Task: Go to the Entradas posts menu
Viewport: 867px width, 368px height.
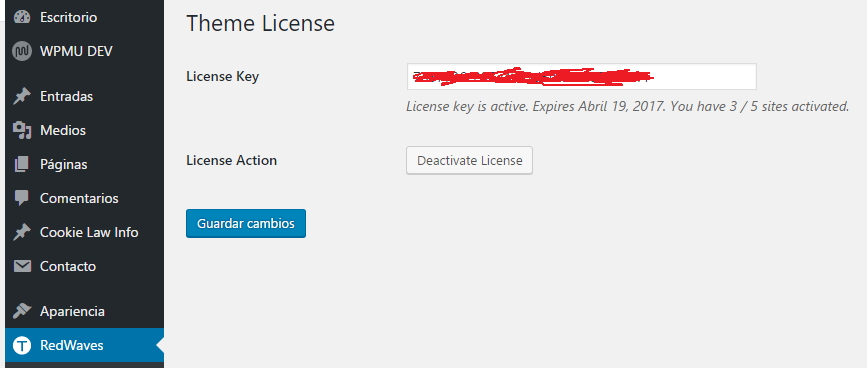Action: pyautogui.click(x=85, y=97)
